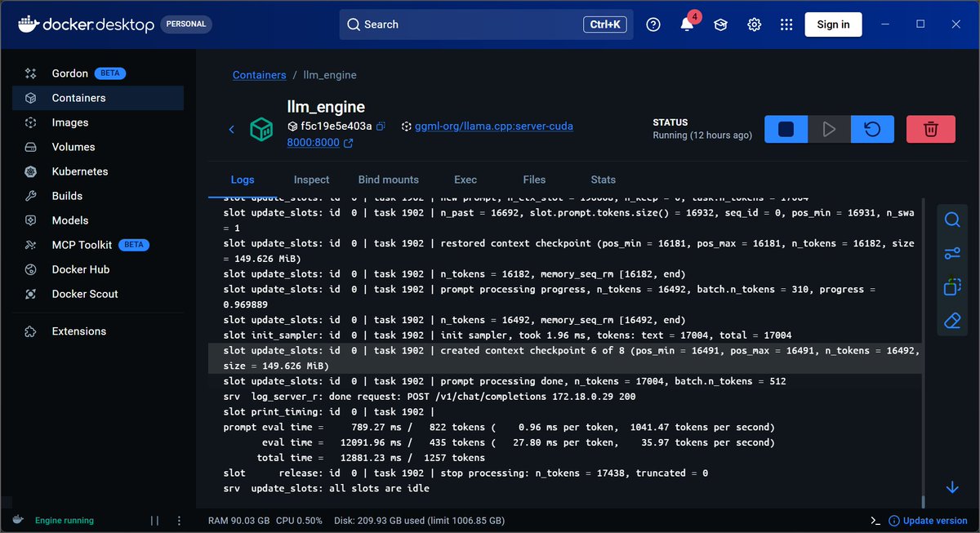The image size is (980, 533).
Task: Click the RAM 90.03 GB status text
Action: [x=238, y=521]
